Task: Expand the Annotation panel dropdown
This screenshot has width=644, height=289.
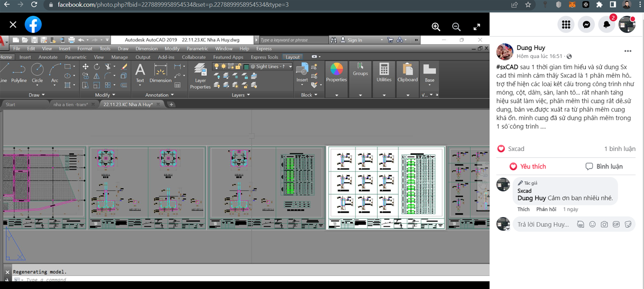Action: [160, 95]
